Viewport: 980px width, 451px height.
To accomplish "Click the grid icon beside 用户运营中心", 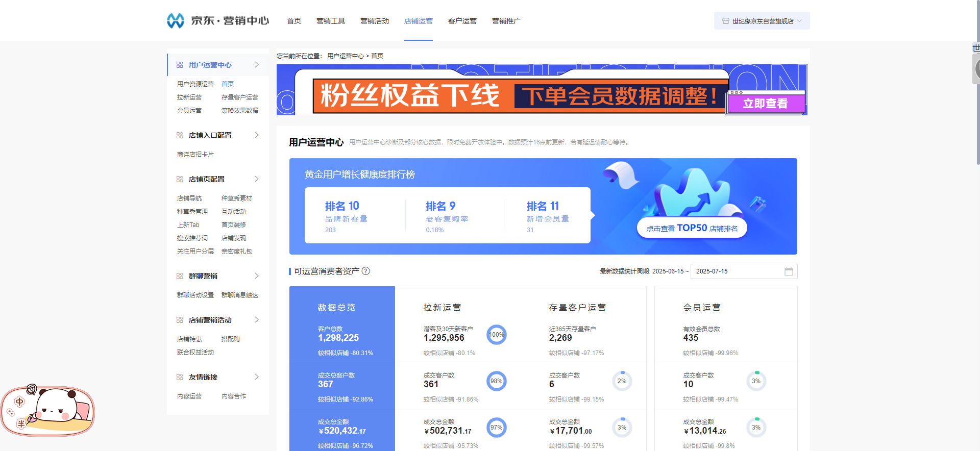I will coord(180,65).
